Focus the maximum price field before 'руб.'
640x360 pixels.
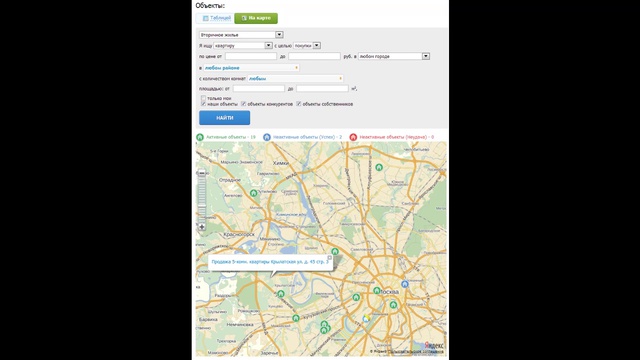314,56
